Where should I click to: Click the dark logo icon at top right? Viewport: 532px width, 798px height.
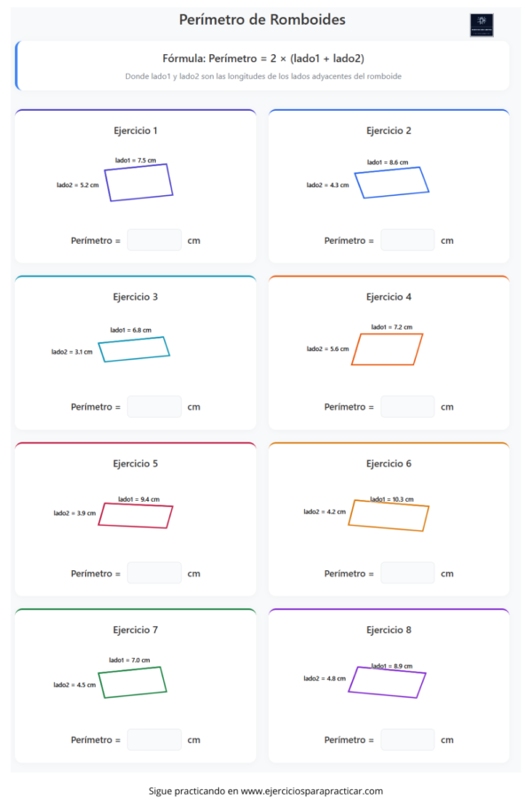point(481,25)
